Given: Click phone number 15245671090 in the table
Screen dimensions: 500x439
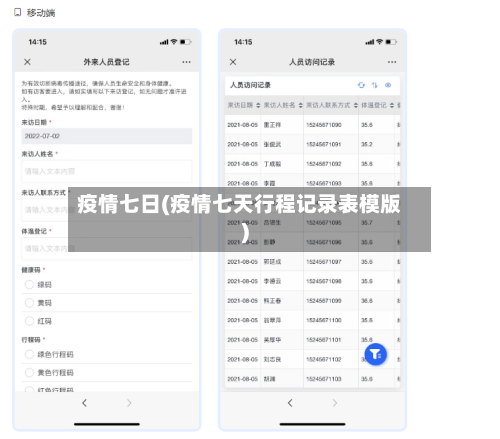Looking at the screenshot, I should pos(324,125).
